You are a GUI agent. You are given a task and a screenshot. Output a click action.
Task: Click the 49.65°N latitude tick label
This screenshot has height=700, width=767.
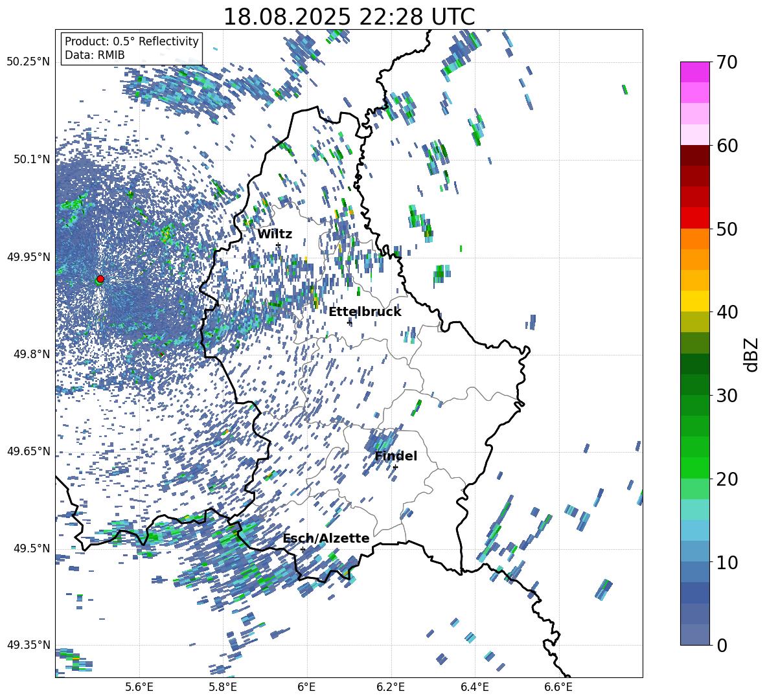tap(29, 451)
